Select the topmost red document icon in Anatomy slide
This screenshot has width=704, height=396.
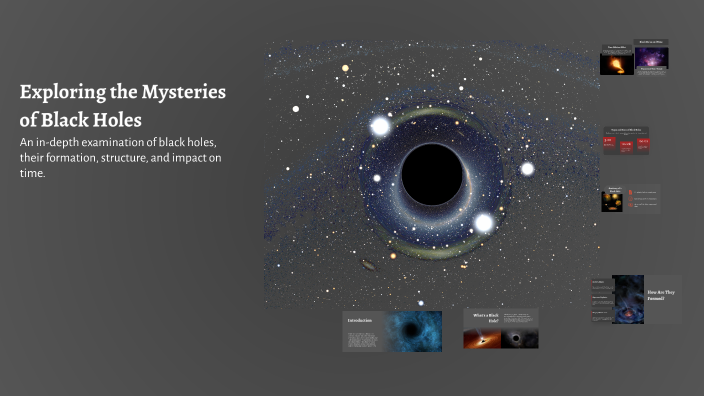click(x=630, y=192)
